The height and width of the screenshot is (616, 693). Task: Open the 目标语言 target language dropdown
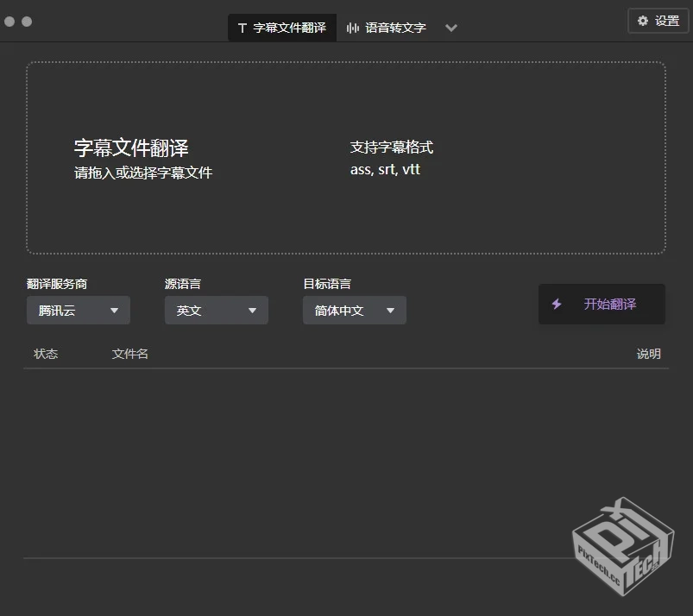354,310
